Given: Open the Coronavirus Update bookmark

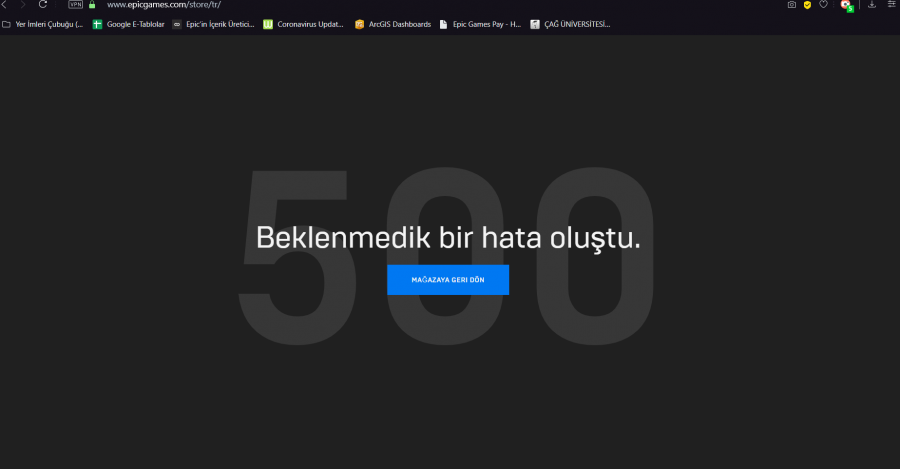Looking at the screenshot, I should tap(303, 24).
